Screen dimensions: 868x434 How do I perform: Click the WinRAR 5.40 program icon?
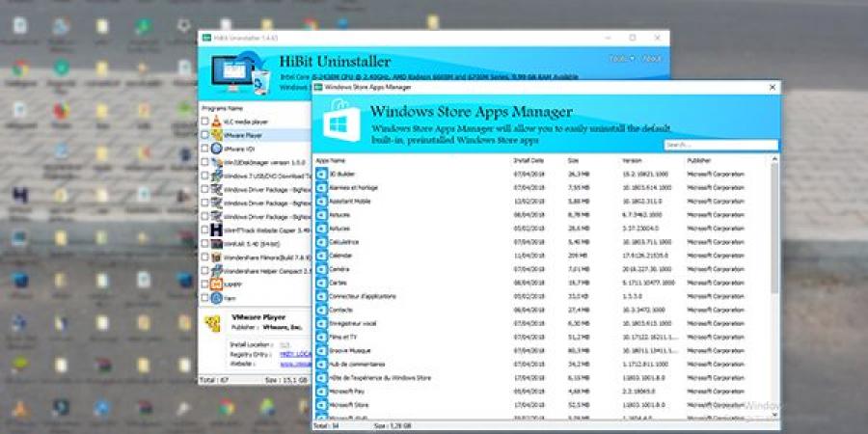click(216, 244)
